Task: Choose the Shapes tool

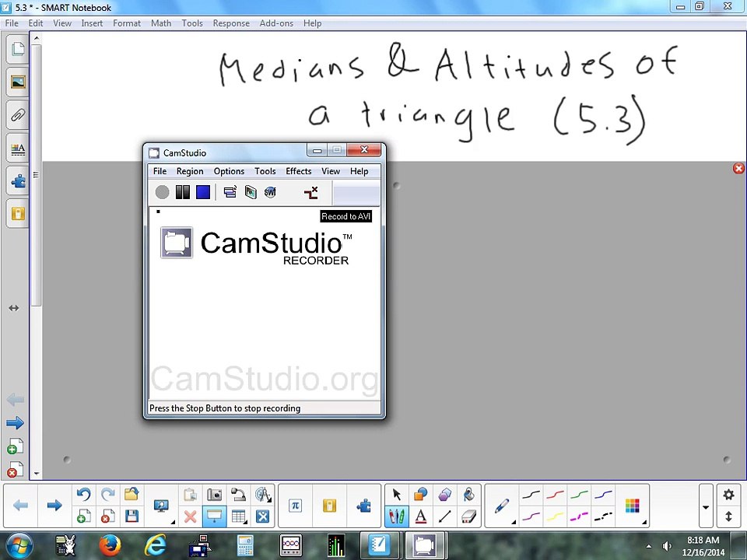Action: 421,495
